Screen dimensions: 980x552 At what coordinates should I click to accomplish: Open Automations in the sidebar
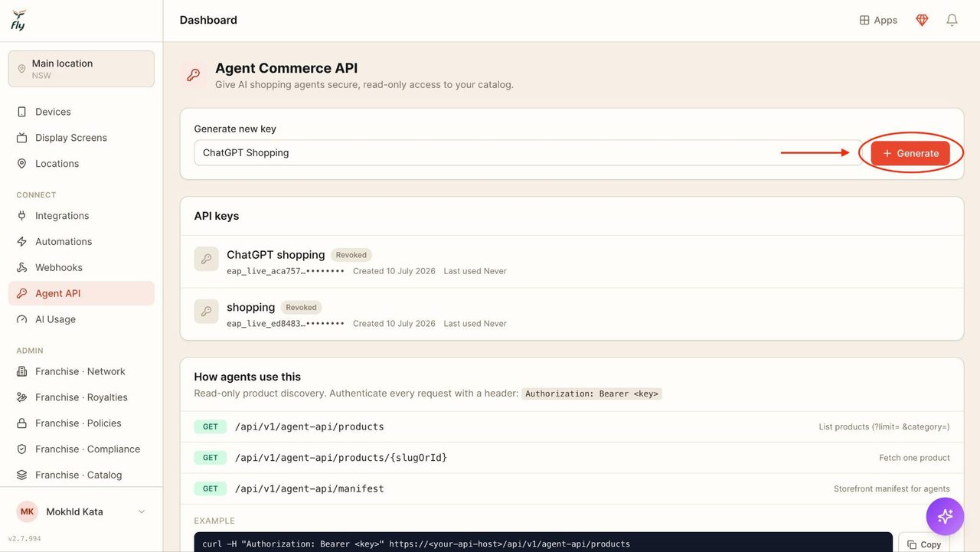[x=81, y=241]
